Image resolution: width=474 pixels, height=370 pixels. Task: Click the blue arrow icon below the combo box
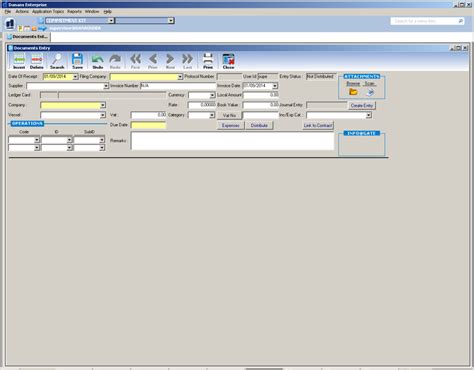[x=42, y=29]
